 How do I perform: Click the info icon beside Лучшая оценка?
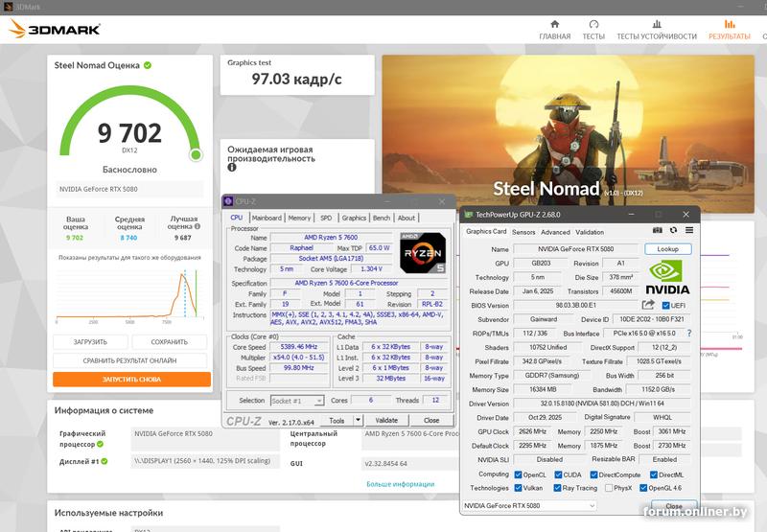pyautogui.click(x=198, y=226)
